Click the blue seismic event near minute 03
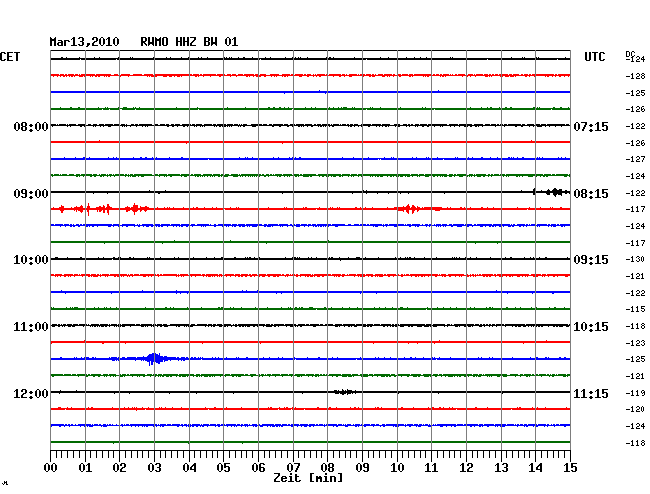The width and height of the screenshot is (650, 494). click(x=154, y=358)
